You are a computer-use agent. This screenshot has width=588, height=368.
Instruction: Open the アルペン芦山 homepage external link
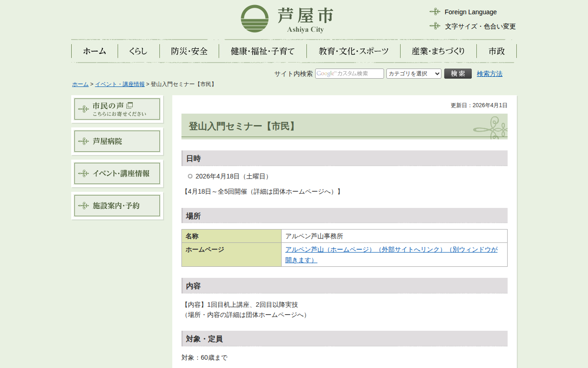(391, 249)
